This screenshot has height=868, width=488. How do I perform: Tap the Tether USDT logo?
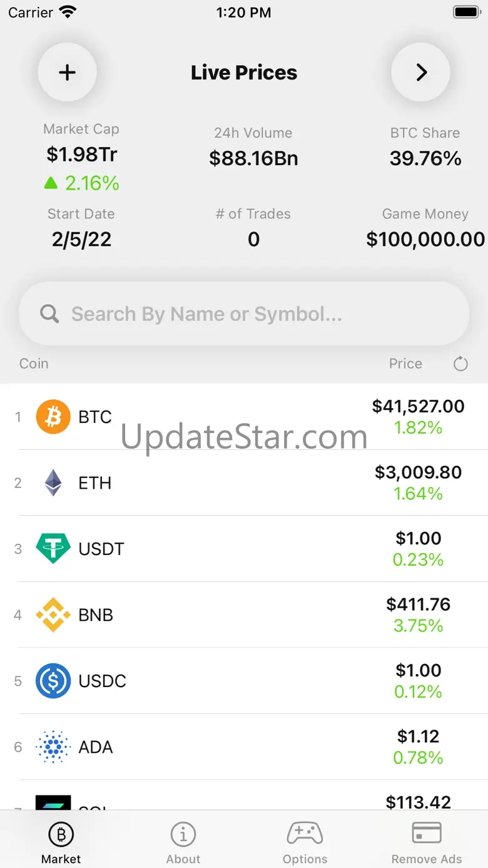(53, 549)
